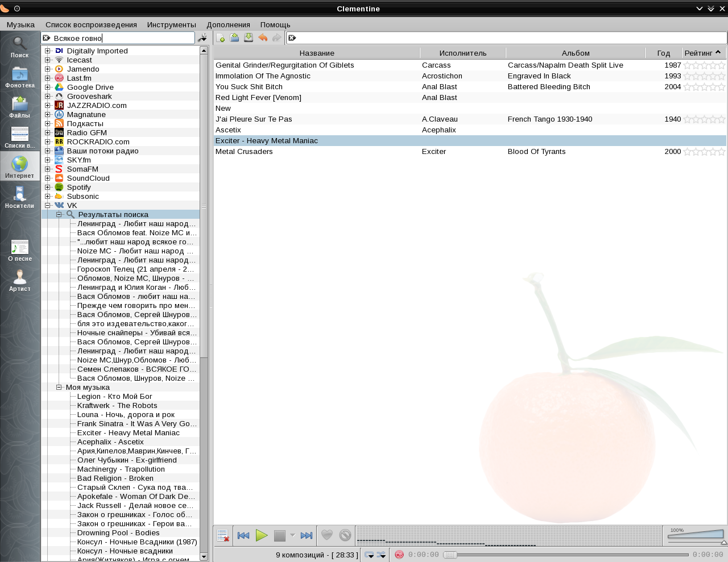This screenshot has height=562, width=728.
Task: Toggle Last.fm scrobbling in the status bar
Action: click(399, 555)
